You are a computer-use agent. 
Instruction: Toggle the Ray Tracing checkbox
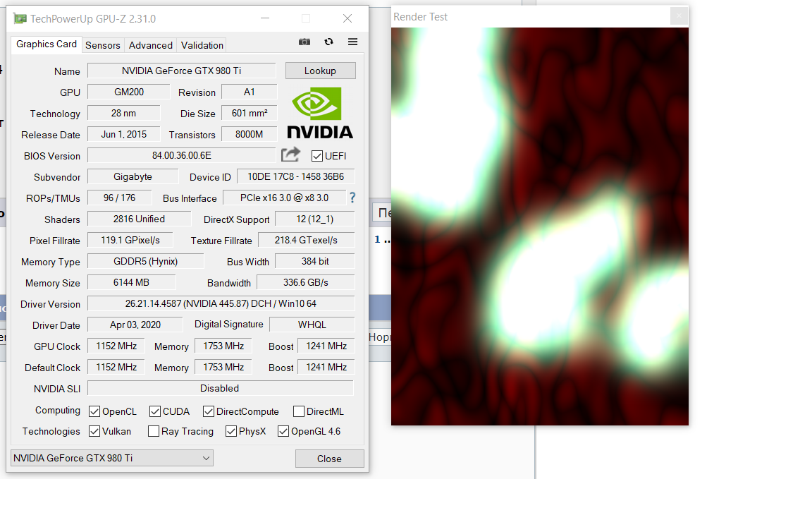(x=153, y=431)
